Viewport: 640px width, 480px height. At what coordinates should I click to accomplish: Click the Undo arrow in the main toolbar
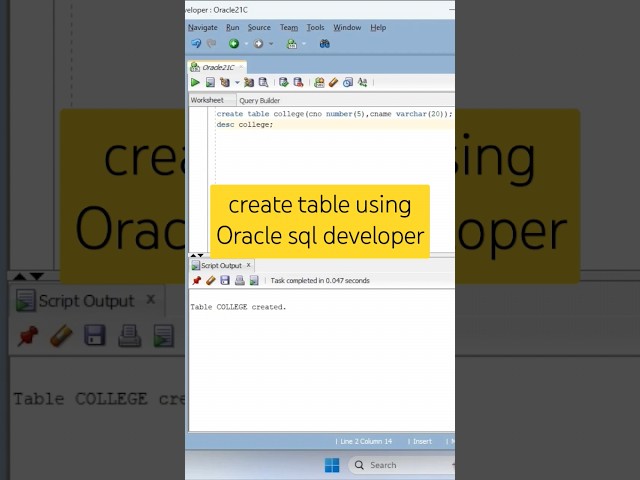[196, 43]
